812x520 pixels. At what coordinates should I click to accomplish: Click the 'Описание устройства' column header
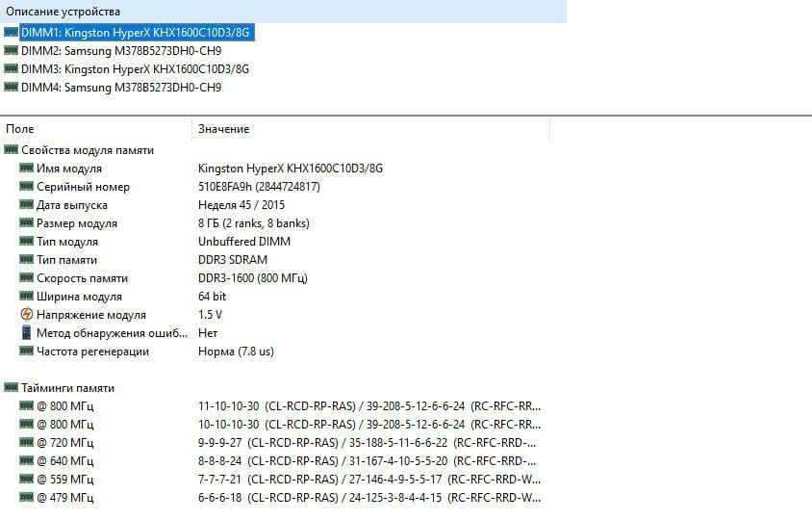(283, 12)
